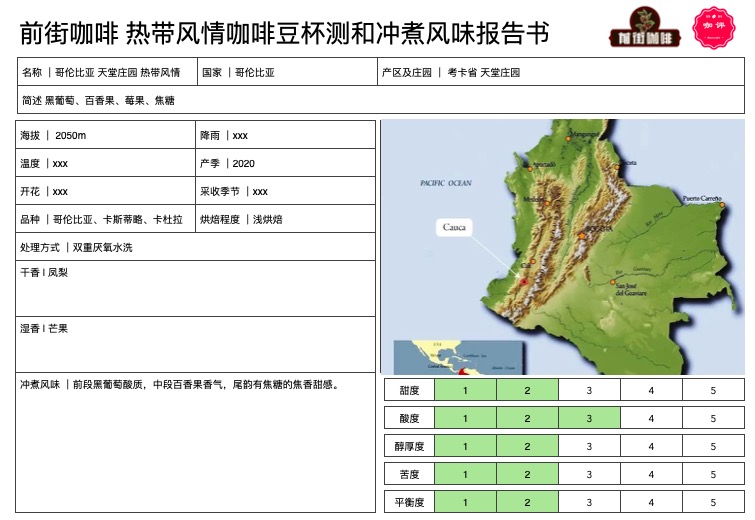
Task: Click the San José del Guaviare label
Action: [631, 289]
